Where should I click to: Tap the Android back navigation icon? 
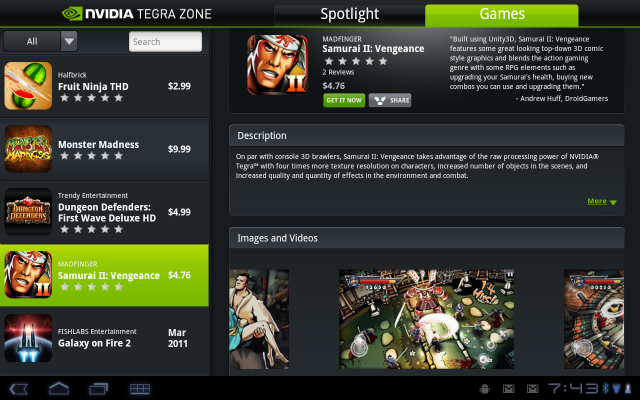pyautogui.click(x=19, y=389)
